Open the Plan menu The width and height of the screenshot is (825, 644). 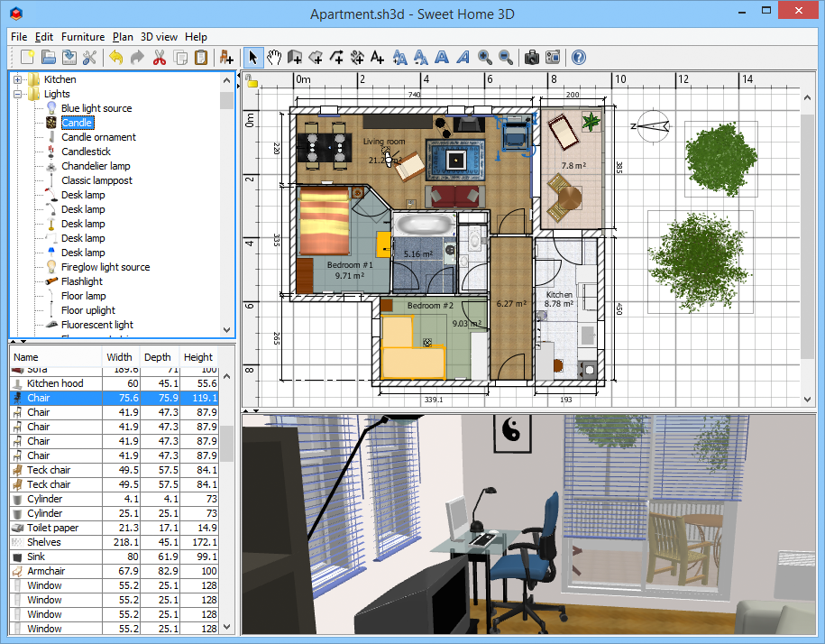point(123,37)
